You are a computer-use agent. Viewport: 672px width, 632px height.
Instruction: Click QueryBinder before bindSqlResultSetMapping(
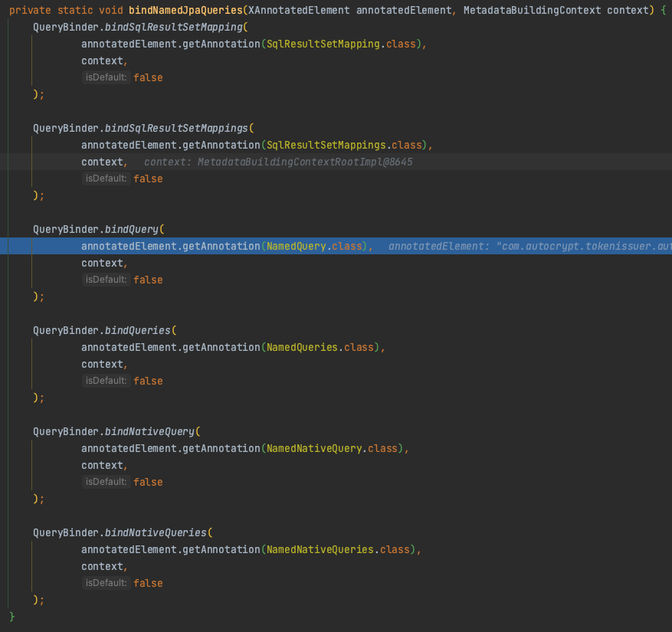pos(66,27)
